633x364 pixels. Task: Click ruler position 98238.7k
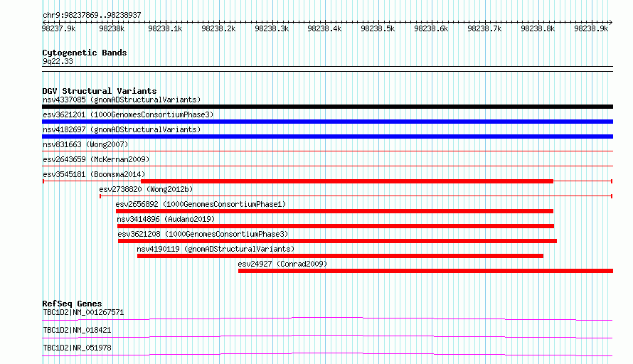coord(484,28)
